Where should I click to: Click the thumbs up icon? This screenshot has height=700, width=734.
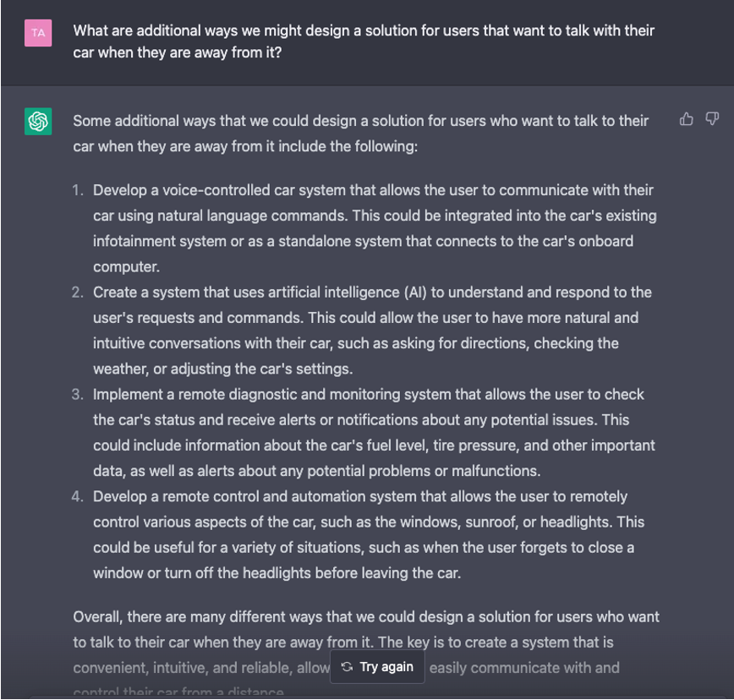point(687,119)
